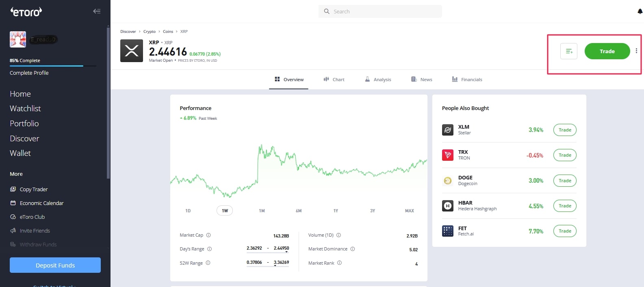Viewport: 644px width, 287px height.
Task: Open the three-dot more options menu
Action: coord(636,51)
